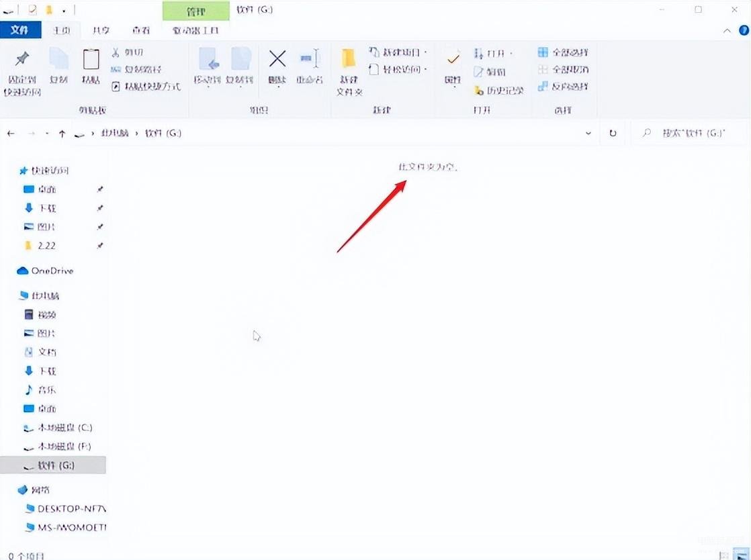The width and height of the screenshot is (751, 560).
Task: Select Local Disk (C:) in navigation tree
Action: coord(58,428)
